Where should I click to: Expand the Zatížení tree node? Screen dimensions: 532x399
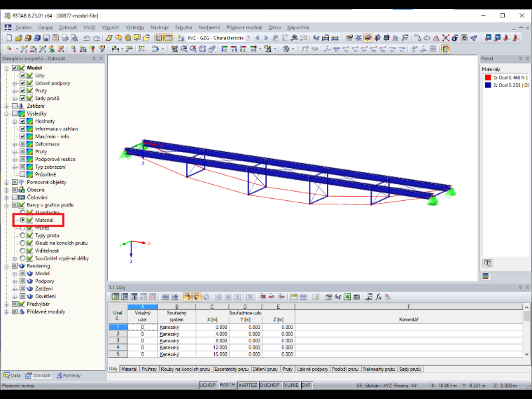(6, 106)
